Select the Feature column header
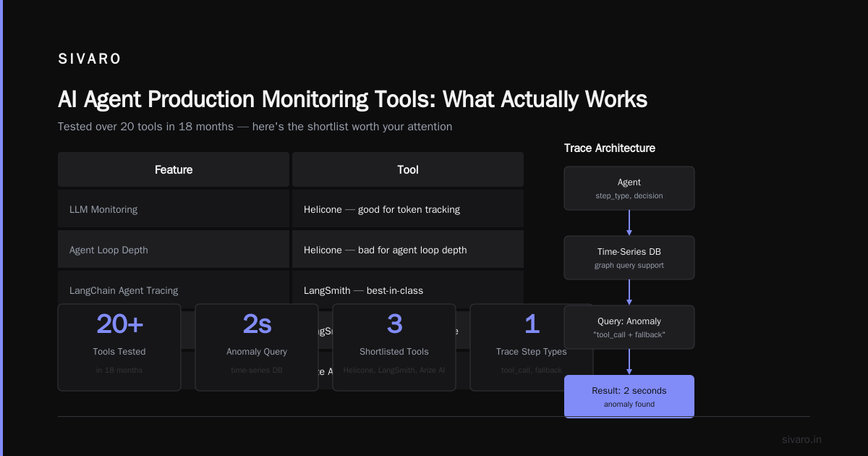 (x=174, y=169)
